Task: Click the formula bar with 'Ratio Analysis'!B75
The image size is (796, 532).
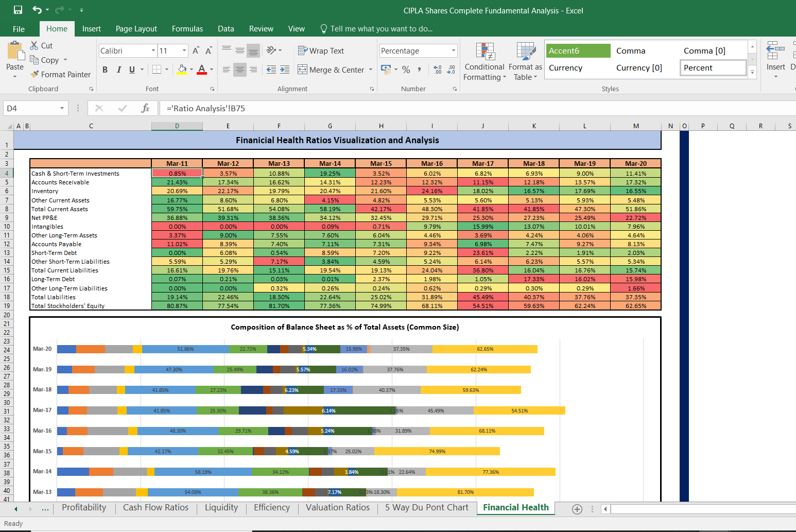Action: [478, 108]
